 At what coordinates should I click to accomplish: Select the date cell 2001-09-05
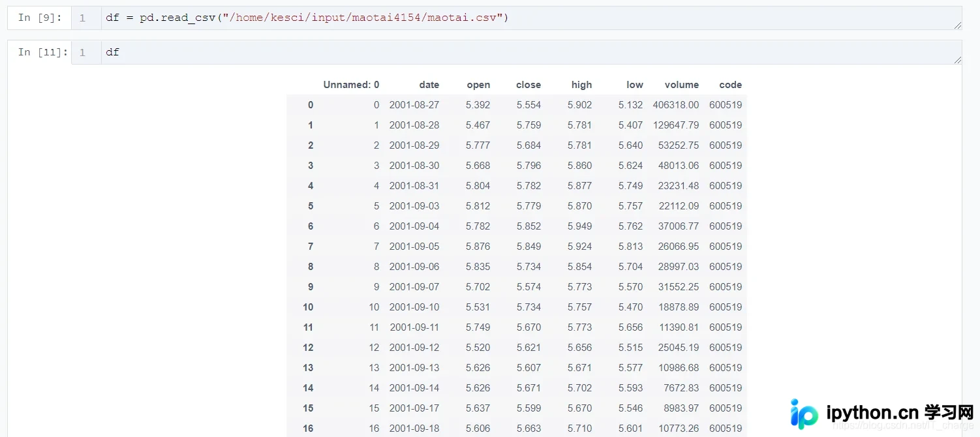pyautogui.click(x=414, y=247)
